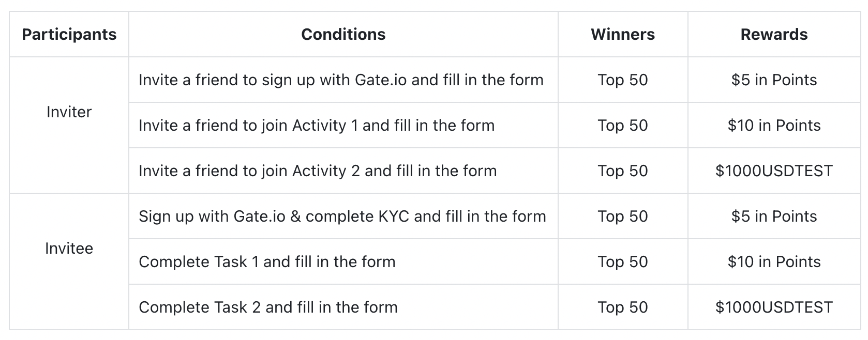
Task: Click the $1000USDTEST reward for Task 2
Action: click(774, 307)
